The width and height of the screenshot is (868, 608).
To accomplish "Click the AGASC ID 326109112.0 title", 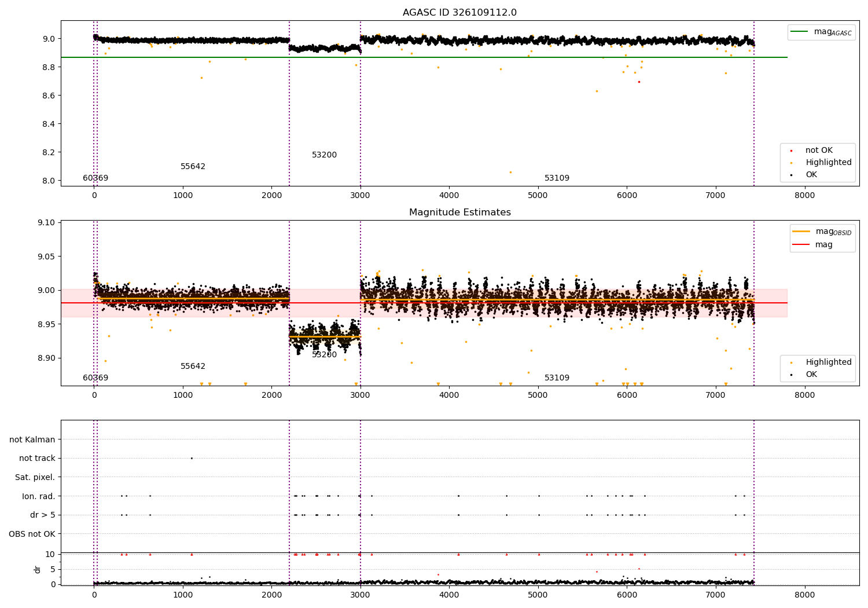I will coord(460,13).
